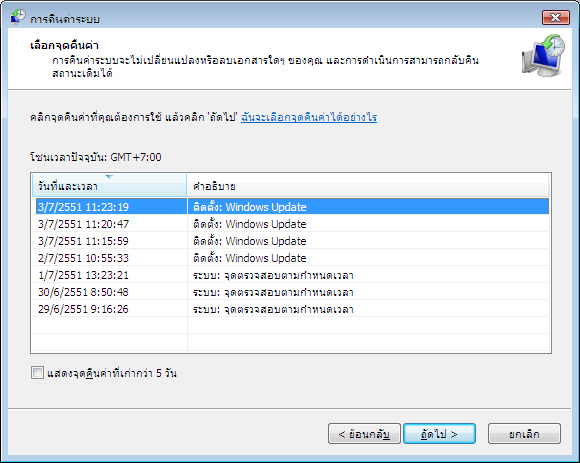Click the sort arrow above the date column
Viewport: 580px width, 463px height.
click(x=109, y=177)
